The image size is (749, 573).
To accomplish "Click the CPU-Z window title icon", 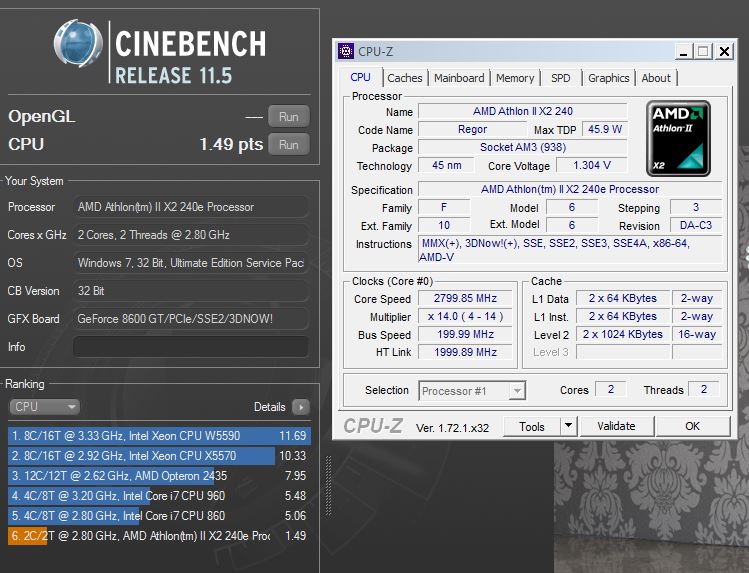I will 346,51.
